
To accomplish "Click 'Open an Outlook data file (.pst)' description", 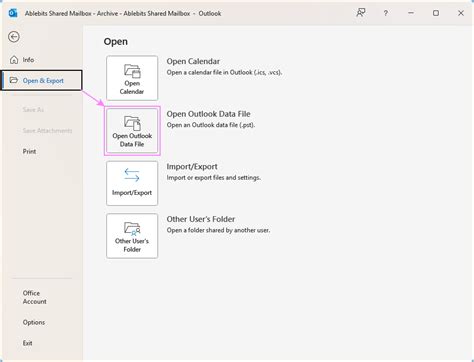I will tap(211, 125).
